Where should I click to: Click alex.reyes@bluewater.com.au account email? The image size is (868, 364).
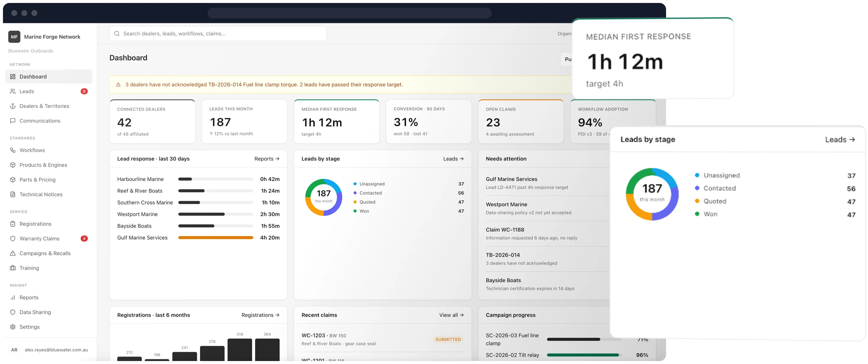[x=56, y=350]
